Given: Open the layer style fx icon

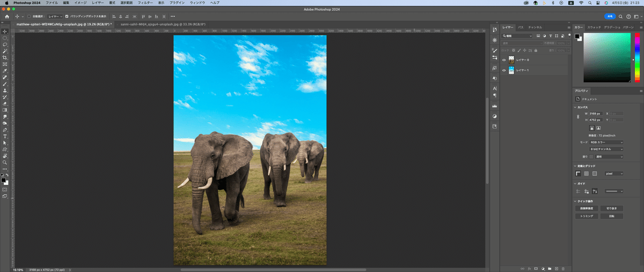Looking at the screenshot, I should (x=529, y=268).
